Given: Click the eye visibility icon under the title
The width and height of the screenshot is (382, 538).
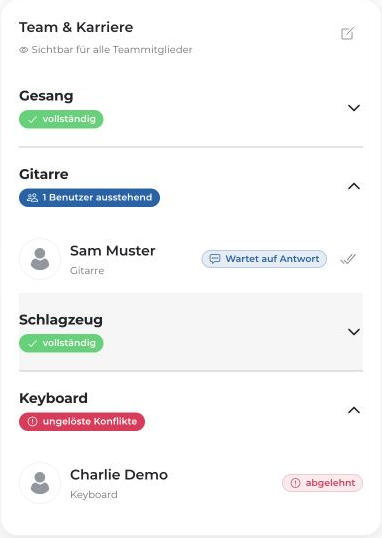Looking at the screenshot, I should coord(23,50).
